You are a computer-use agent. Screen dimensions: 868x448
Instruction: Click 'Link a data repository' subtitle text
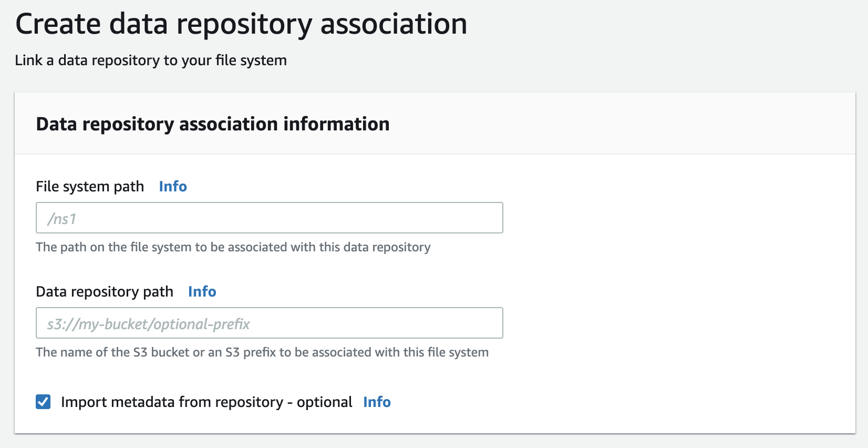[x=151, y=60]
